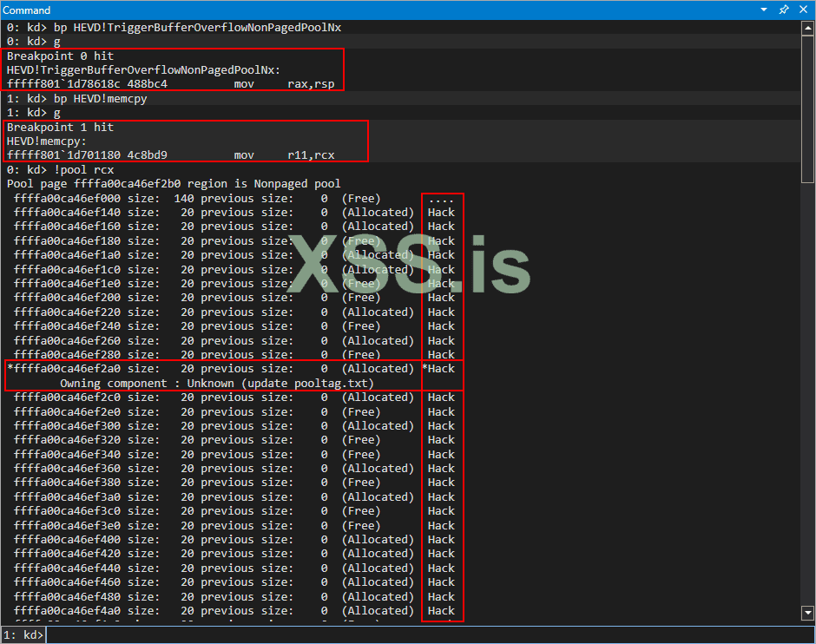Screen dimensions: 816x644
Task: Pin the Command window with pushpin icon
Action: (783, 10)
